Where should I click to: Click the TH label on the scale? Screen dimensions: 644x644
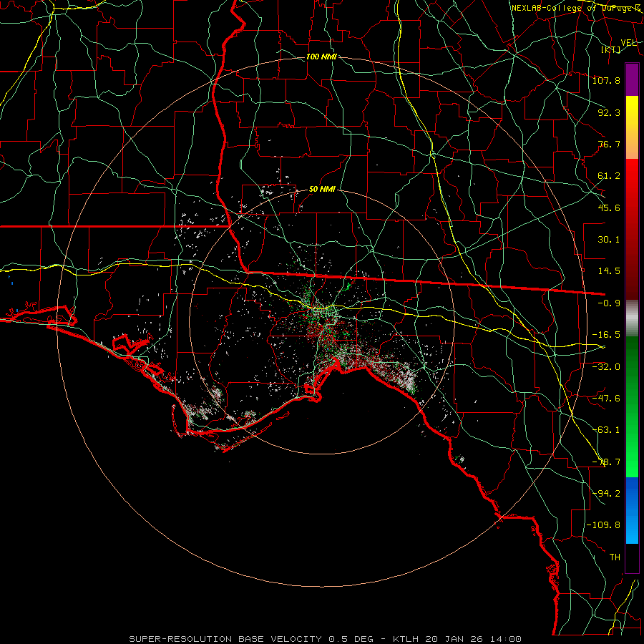(615, 557)
